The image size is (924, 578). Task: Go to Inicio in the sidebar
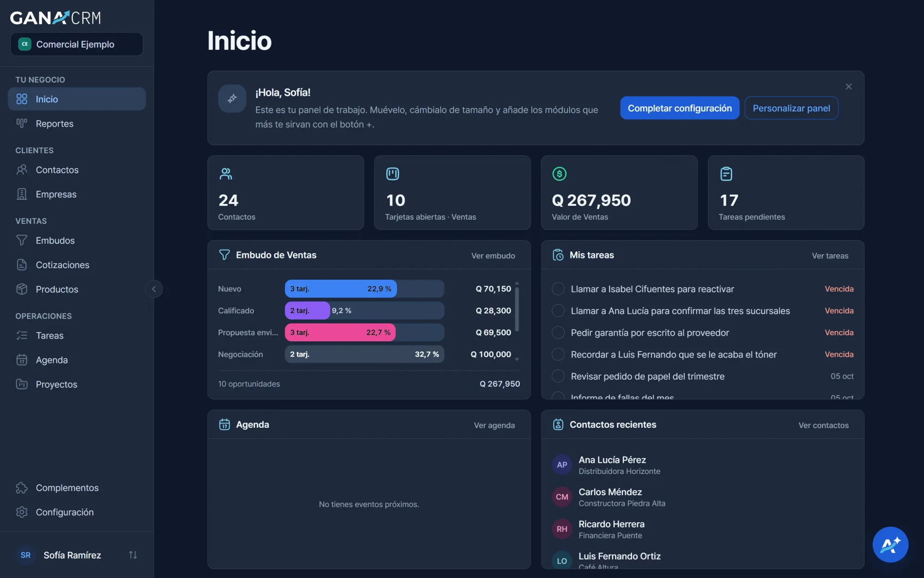(77, 99)
